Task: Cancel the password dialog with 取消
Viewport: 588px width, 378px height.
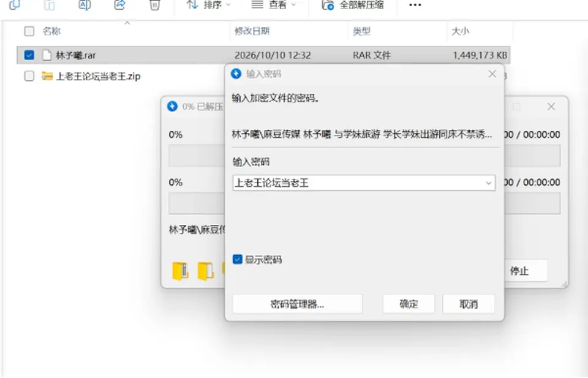Action: click(469, 304)
